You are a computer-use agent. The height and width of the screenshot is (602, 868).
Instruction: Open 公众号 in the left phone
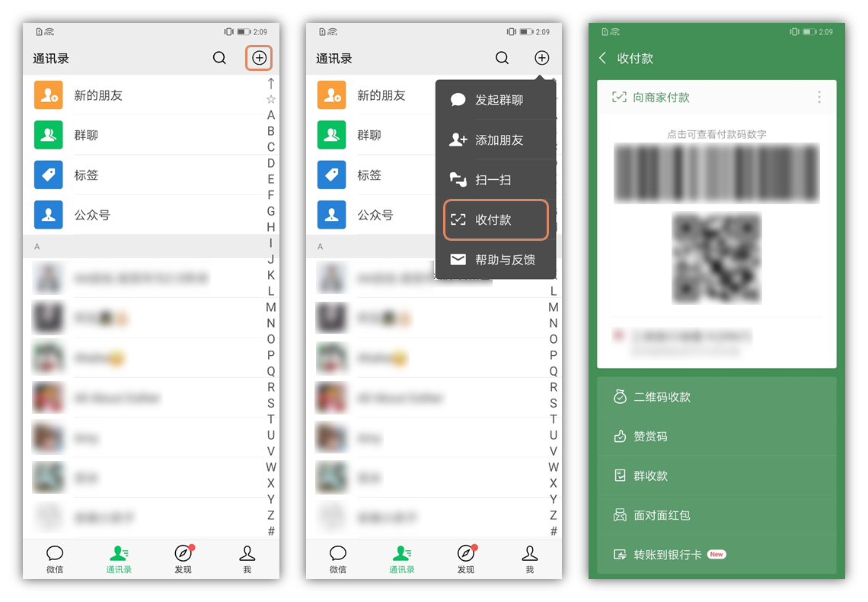[x=144, y=215]
